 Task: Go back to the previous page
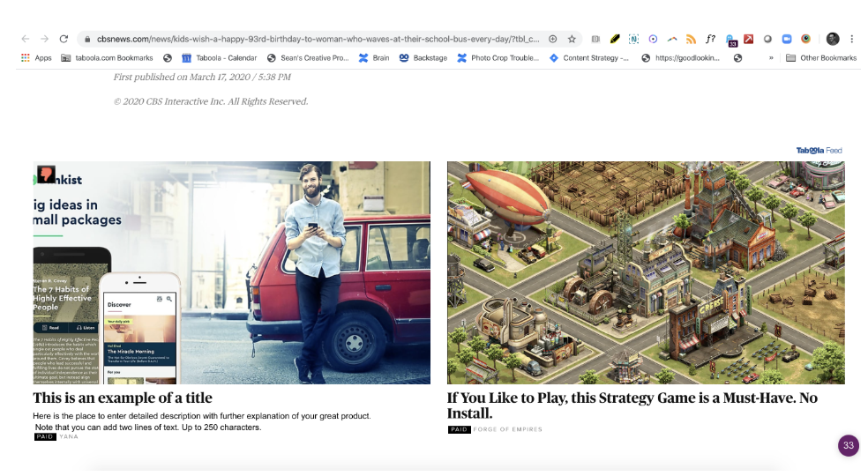26,39
